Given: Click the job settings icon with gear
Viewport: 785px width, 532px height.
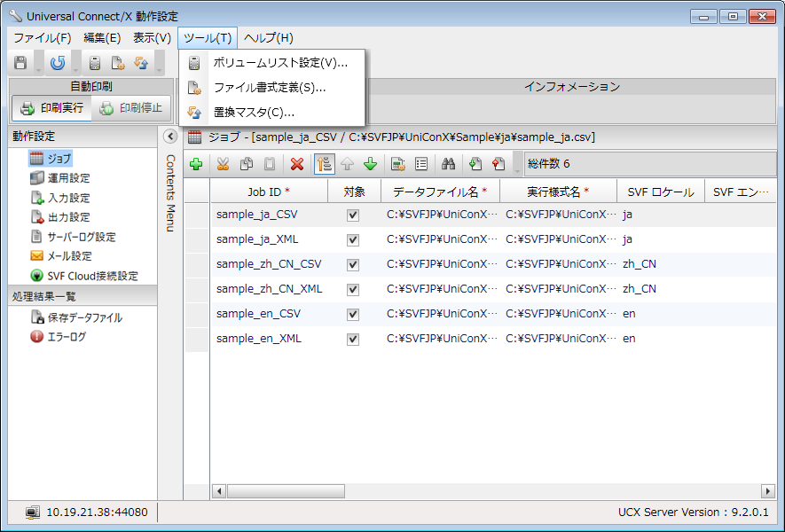Looking at the screenshot, I should (x=398, y=164).
